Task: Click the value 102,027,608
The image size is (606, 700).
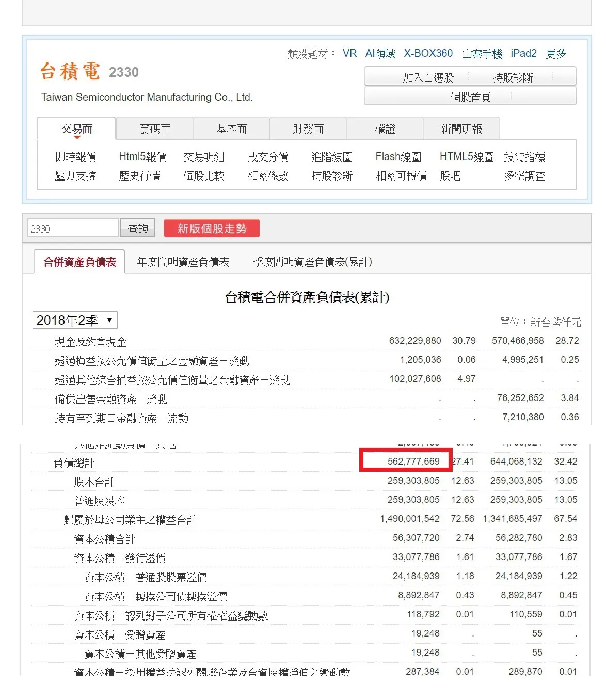Action: [415, 379]
